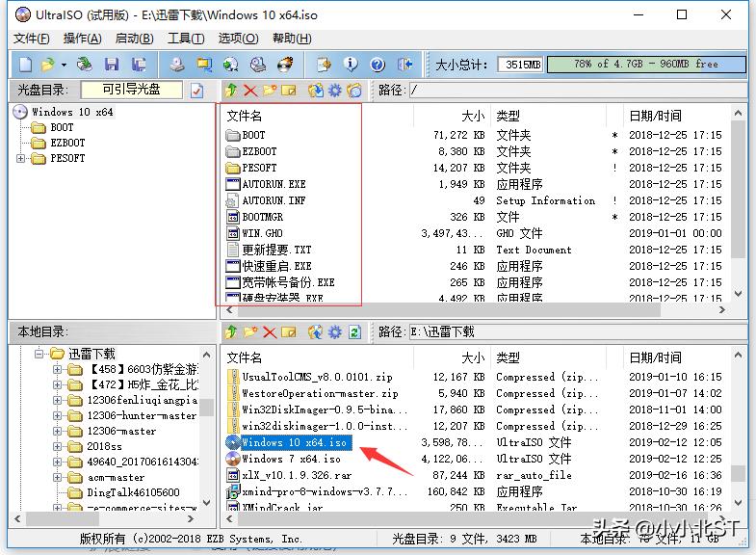
Task: Click the boot properties check icon beside 可引导光盘
Action: point(196,91)
